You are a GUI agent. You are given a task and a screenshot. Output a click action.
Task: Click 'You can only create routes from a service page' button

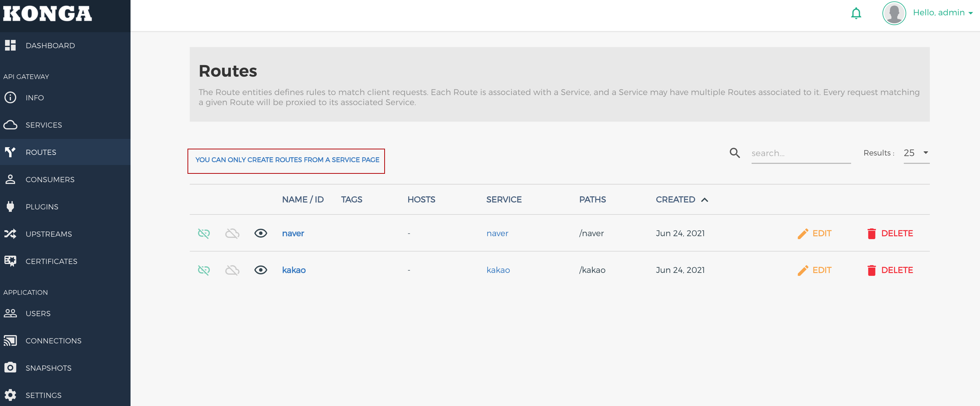pyautogui.click(x=287, y=160)
